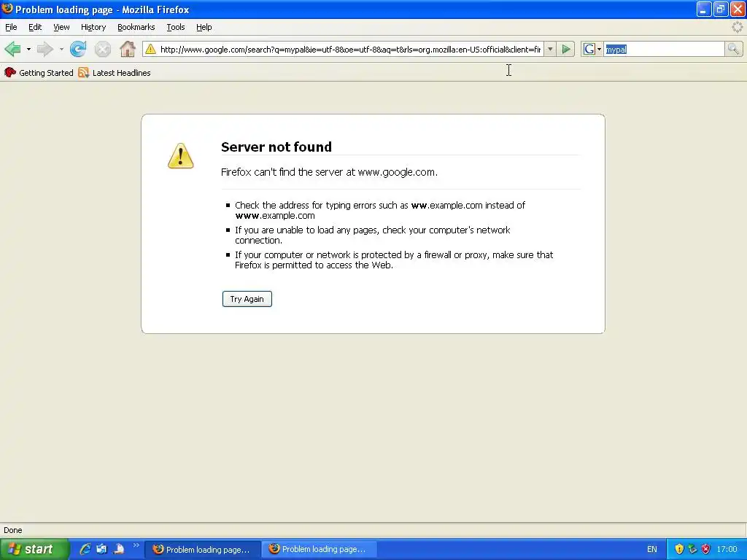Click the 17:00 system clock
747x560 pixels.
tap(727, 549)
